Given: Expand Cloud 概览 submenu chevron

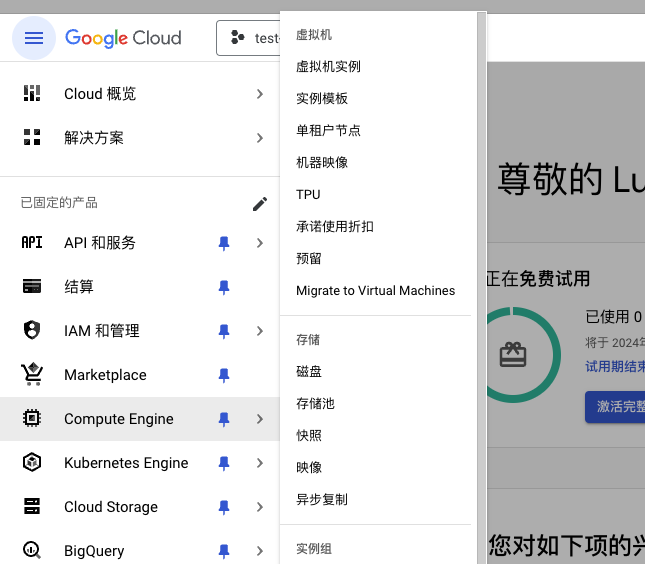Looking at the screenshot, I should [x=260, y=94].
